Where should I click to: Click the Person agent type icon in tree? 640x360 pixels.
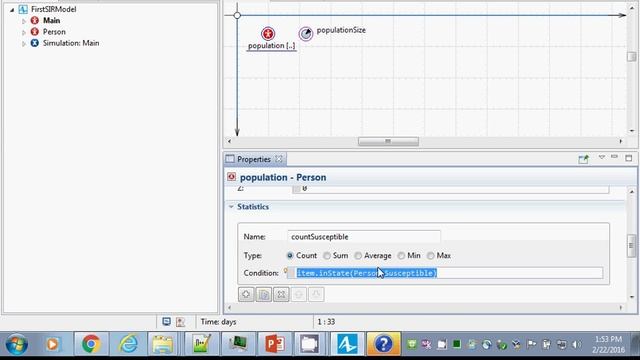35,32
